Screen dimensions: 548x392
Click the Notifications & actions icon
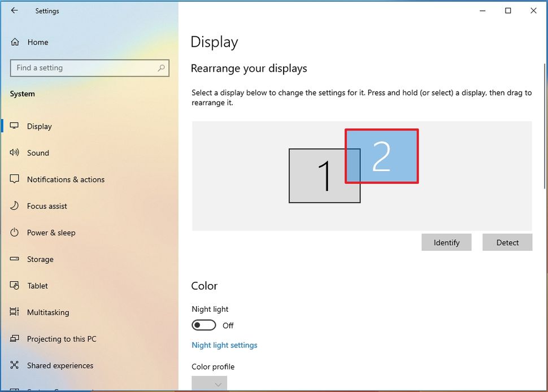coord(14,179)
